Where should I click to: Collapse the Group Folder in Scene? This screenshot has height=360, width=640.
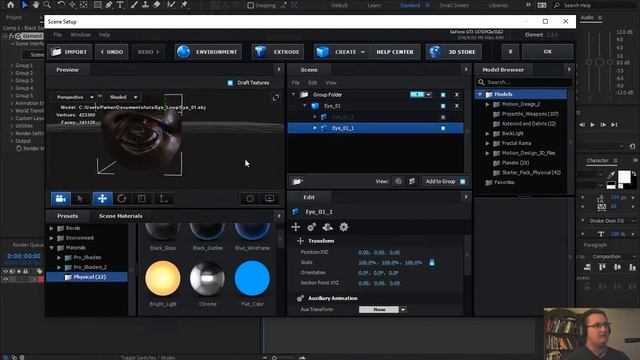pos(293,94)
